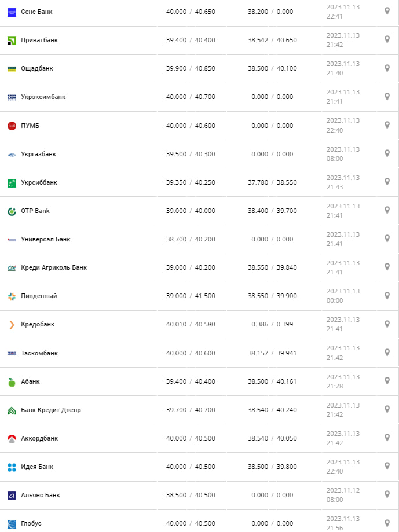
Task: Click the Идея Банк blue dots logo
Action: point(12,467)
